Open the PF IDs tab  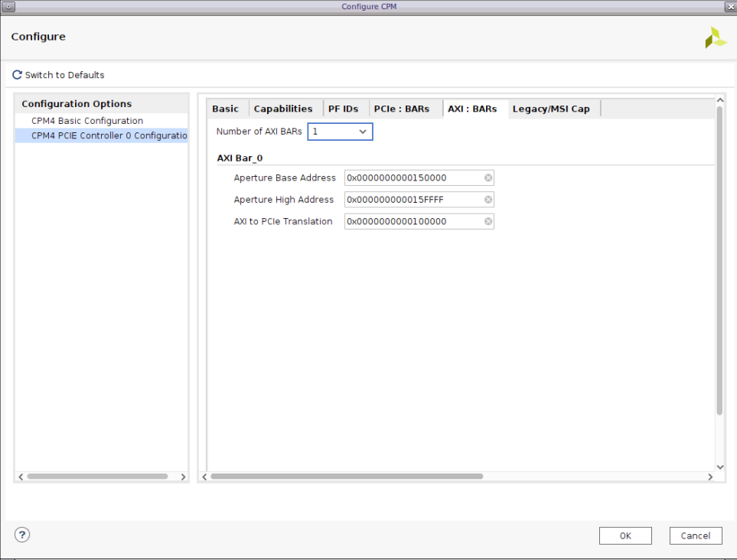tap(343, 109)
